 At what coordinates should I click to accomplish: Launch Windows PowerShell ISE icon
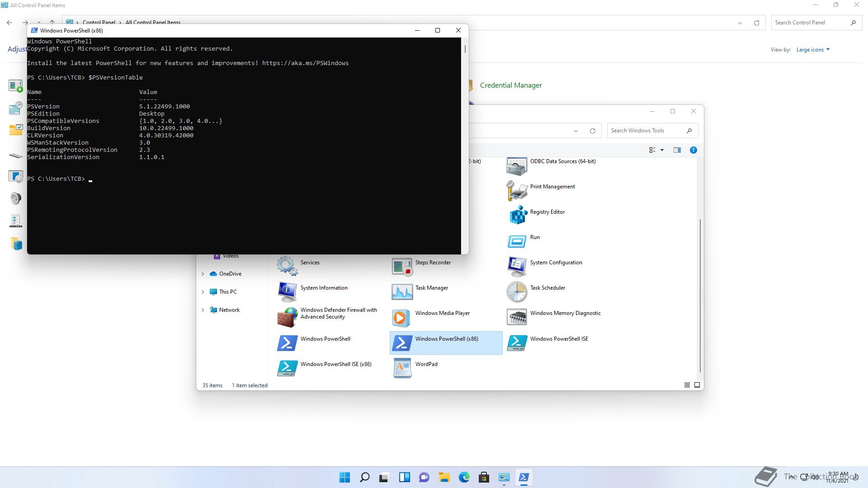point(517,343)
